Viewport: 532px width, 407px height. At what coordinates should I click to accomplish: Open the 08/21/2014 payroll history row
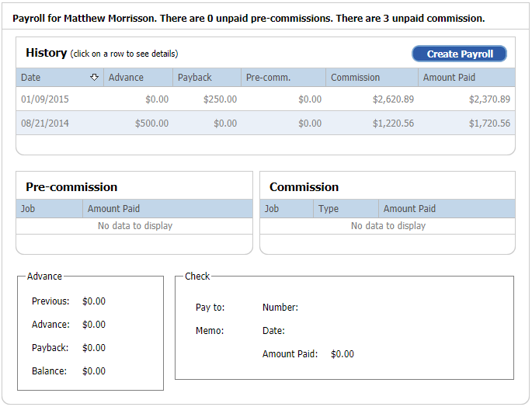(266, 123)
